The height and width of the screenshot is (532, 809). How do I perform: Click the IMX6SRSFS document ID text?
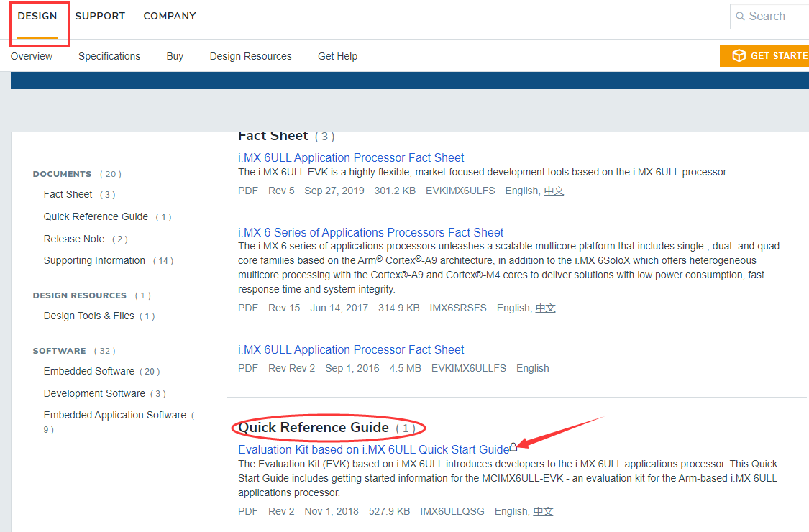[458, 308]
